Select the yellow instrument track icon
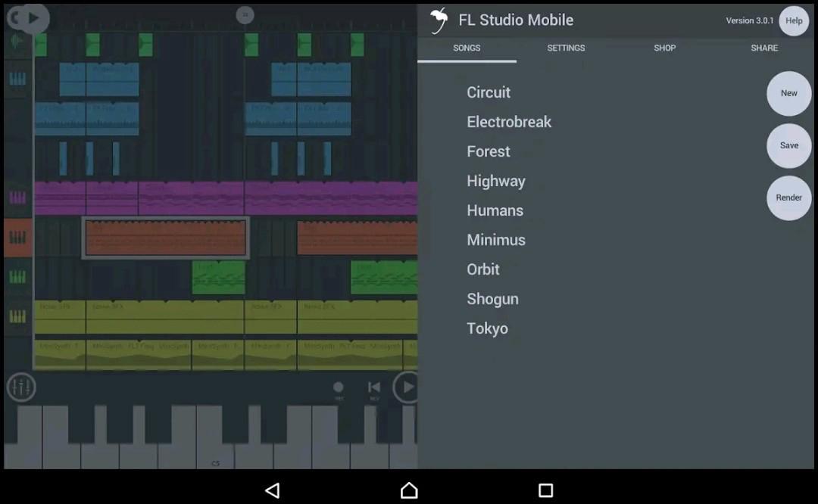Image resolution: width=818 pixels, height=504 pixels. click(x=17, y=318)
